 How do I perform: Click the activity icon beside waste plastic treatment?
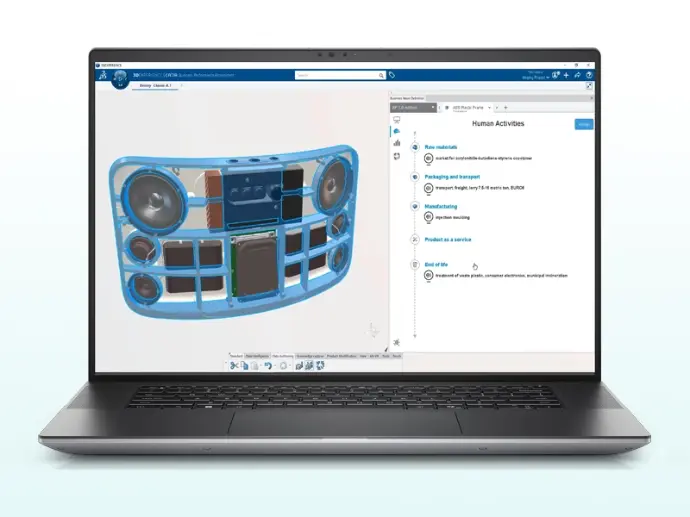[428, 275]
